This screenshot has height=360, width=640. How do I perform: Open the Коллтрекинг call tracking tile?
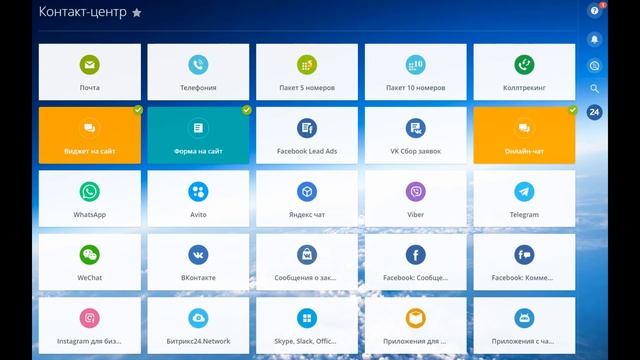pos(524,72)
